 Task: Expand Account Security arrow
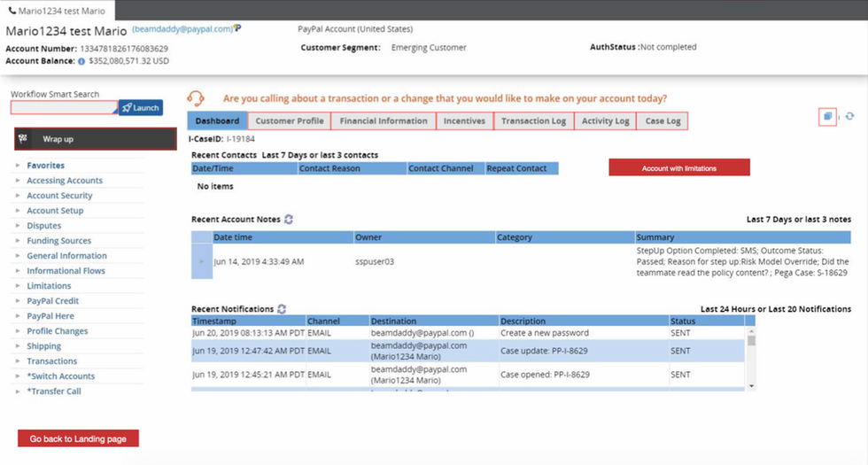pyautogui.click(x=18, y=196)
